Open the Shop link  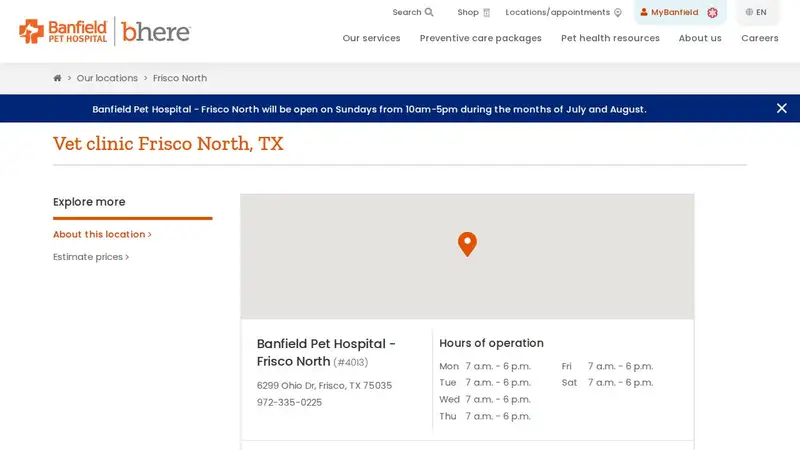click(x=473, y=12)
